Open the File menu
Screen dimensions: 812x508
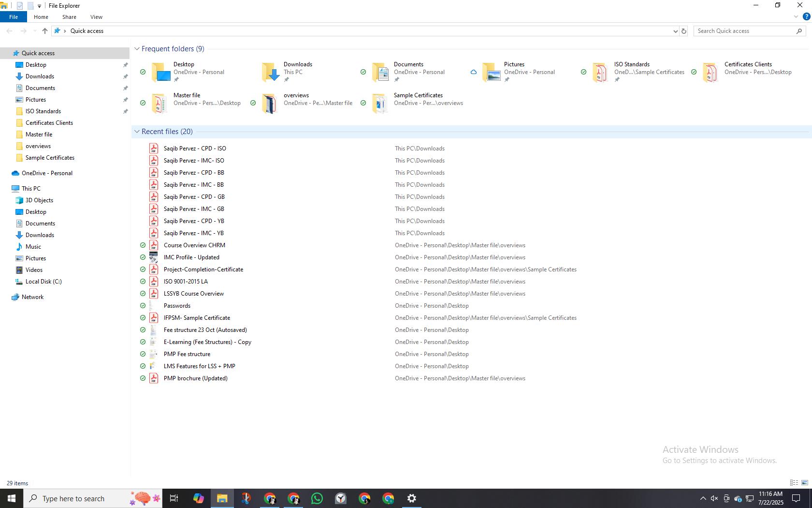(x=14, y=17)
